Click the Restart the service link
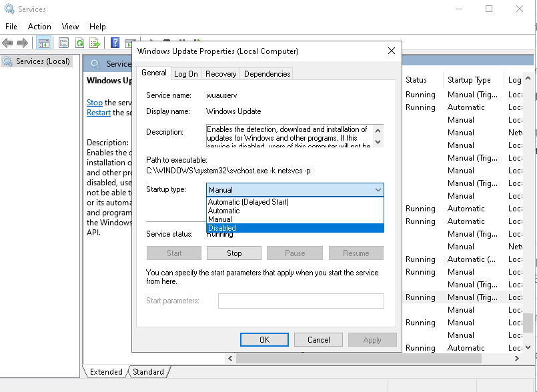Screen dimensions: 537x392 (99, 113)
